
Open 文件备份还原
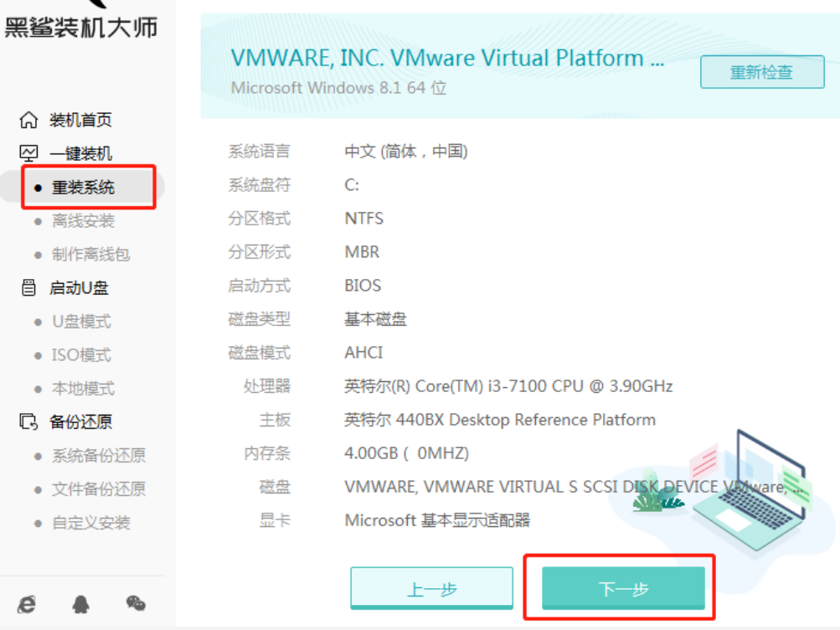pos(98,489)
